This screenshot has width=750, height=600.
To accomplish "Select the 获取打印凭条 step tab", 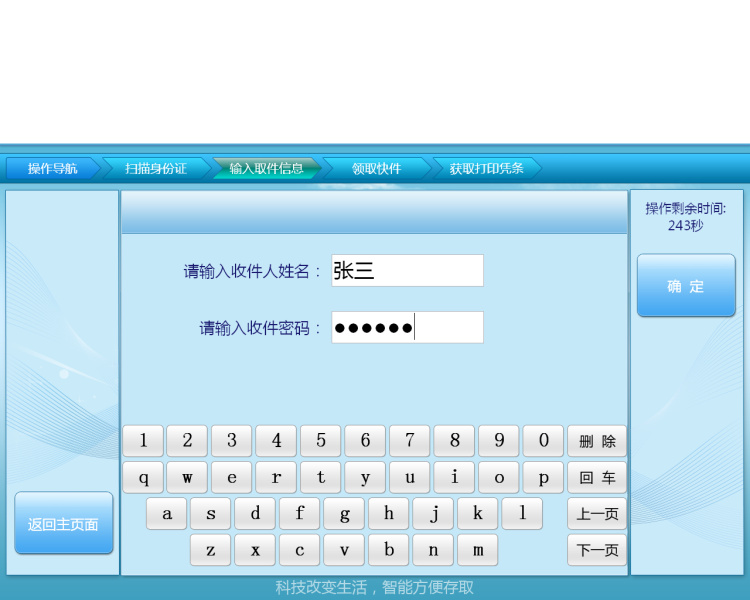I will click(486, 168).
